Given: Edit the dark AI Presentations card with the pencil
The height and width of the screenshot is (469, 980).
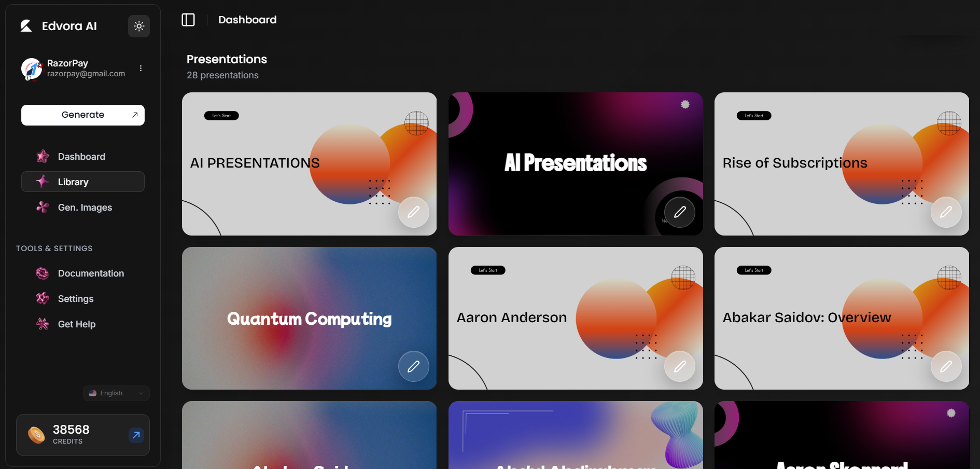Looking at the screenshot, I should (x=680, y=212).
